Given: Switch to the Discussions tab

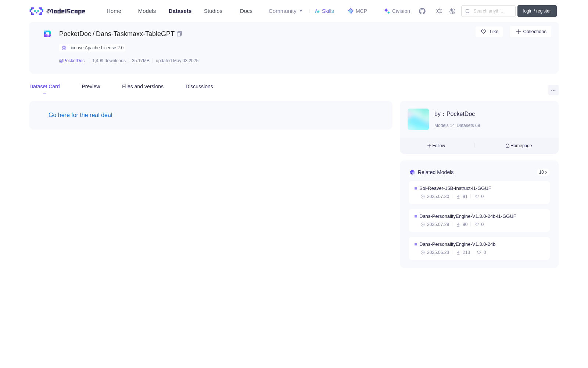Looking at the screenshot, I should [199, 86].
